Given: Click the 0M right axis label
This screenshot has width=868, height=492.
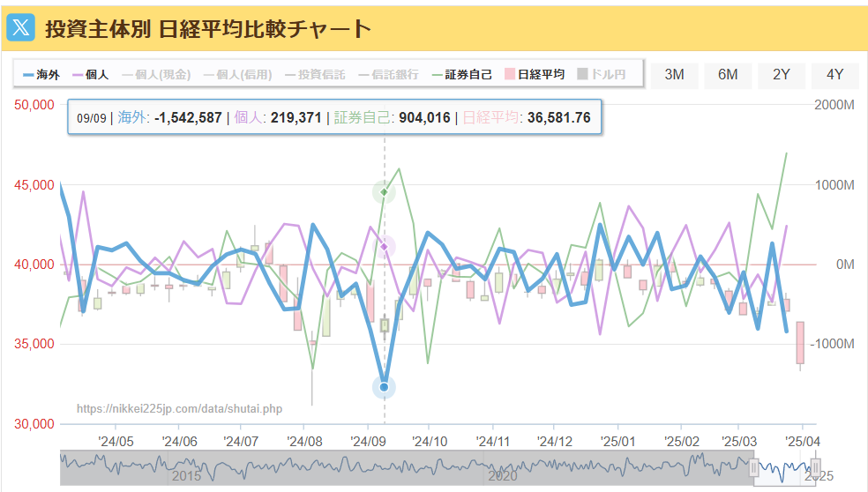Looking at the screenshot, I should click(x=845, y=265).
